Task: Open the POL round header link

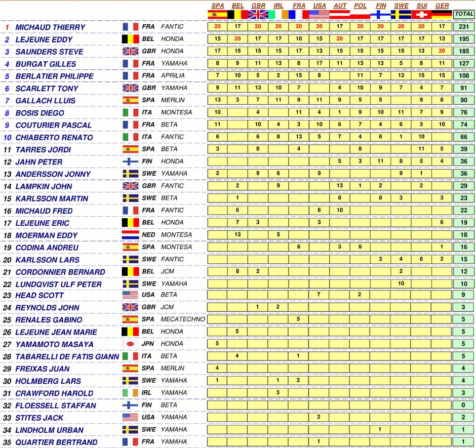Action: coord(361,6)
